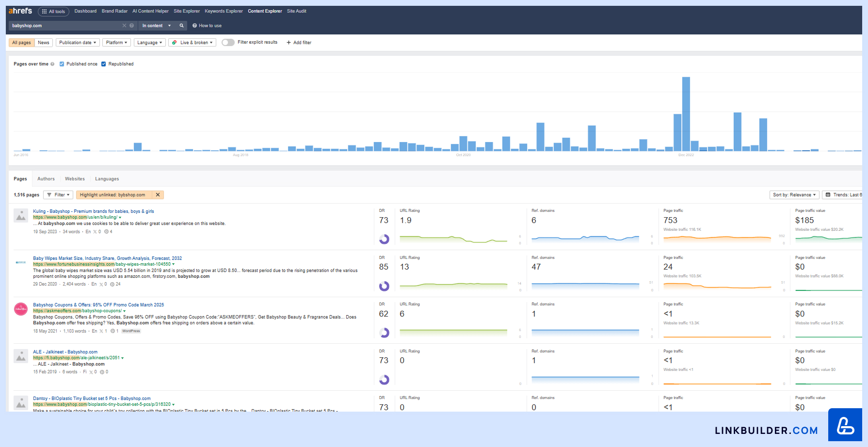Uncheck the Published once checkbox
Viewport: 868px width, 447px height.
coord(62,64)
